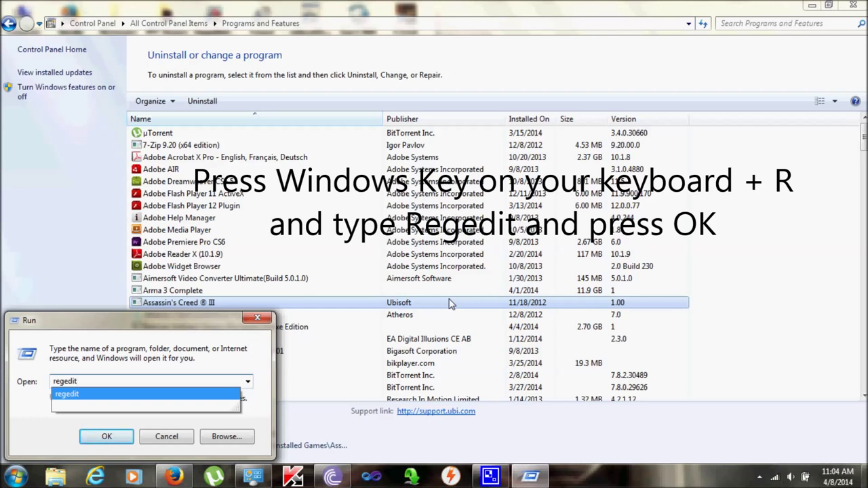Screen dimensions: 868x488
Task: Expand the address bar history dropdown
Action: click(689, 24)
